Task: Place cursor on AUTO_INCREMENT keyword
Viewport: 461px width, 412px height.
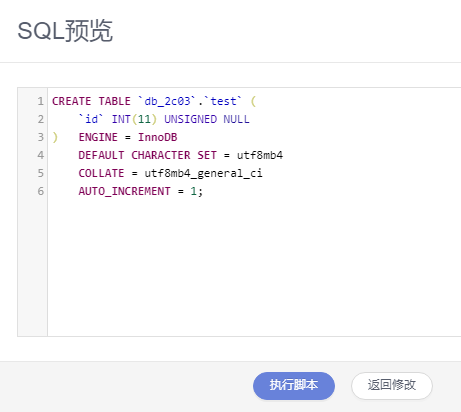Action: pos(124,191)
